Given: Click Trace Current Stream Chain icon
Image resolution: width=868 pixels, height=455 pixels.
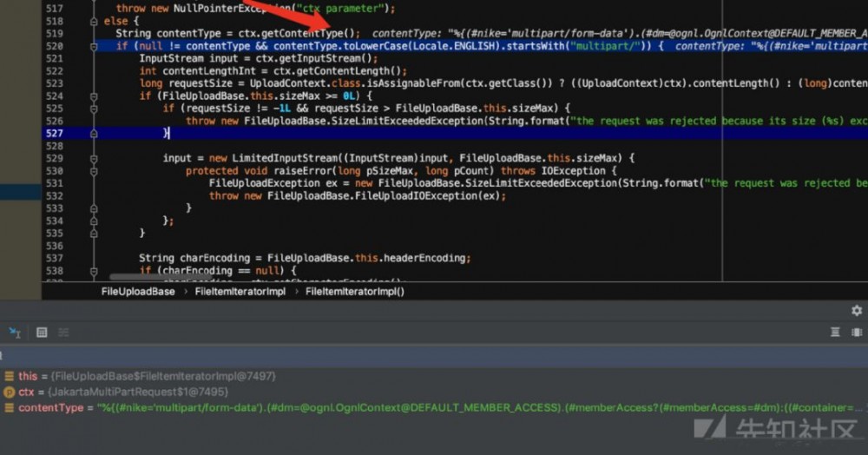Looking at the screenshot, I should 63,332.
